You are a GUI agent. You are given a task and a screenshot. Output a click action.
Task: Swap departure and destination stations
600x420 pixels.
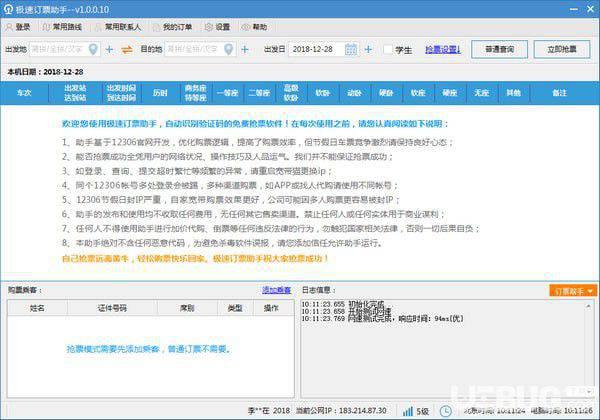coord(127,49)
